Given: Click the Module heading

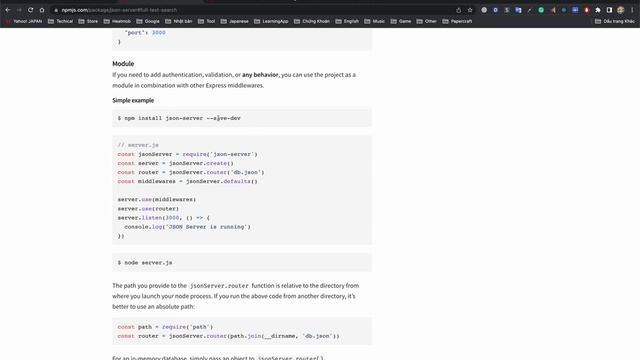Looking at the screenshot, I should coord(123,64).
